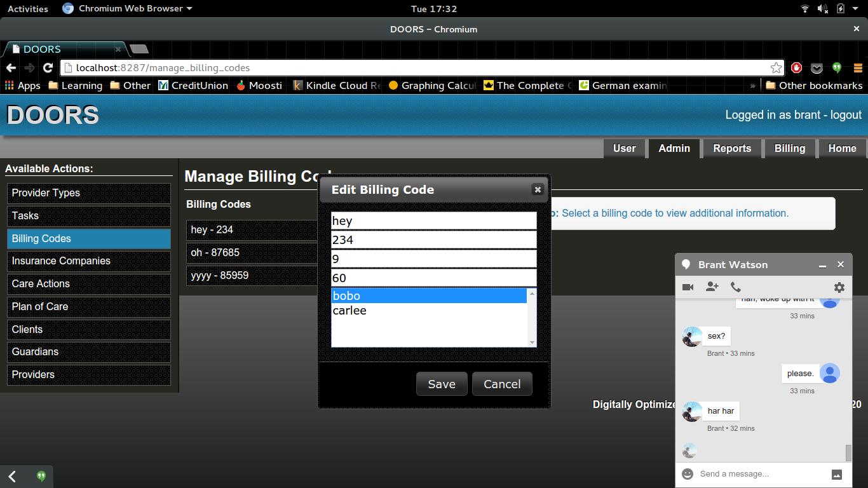This screenshot has width=868, height=488.
Task: Open a new browser tab
Action: (x=139, y=49)
